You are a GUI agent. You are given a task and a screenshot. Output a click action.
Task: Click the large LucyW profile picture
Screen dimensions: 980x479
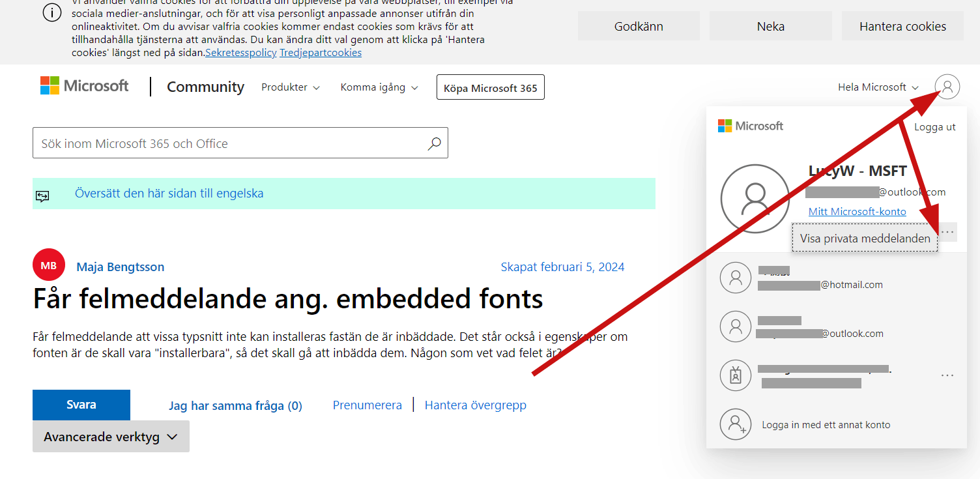(755, 198)
